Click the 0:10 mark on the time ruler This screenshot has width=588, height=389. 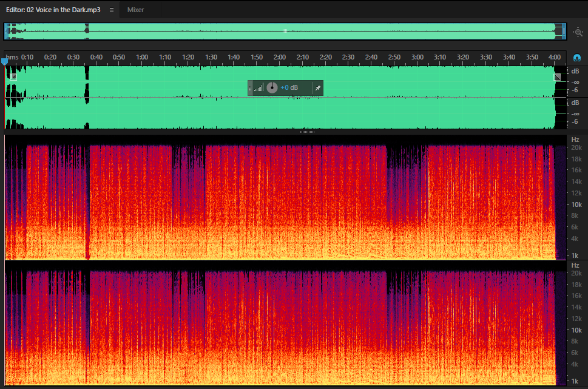[27, 58]
